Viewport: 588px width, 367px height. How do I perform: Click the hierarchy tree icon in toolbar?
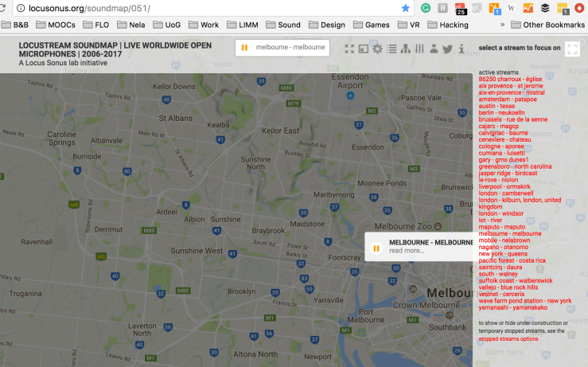click(405, 49)
